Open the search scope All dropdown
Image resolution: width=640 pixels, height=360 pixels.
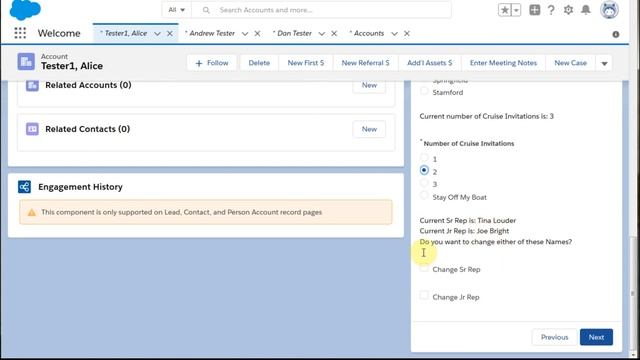pos(176,10)
